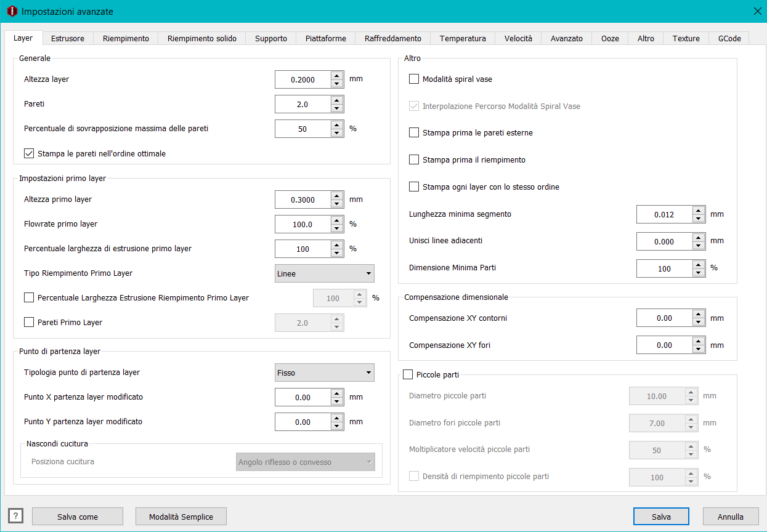
Task: Enable the Piccole parti checkbox
Action: [408, 374]
